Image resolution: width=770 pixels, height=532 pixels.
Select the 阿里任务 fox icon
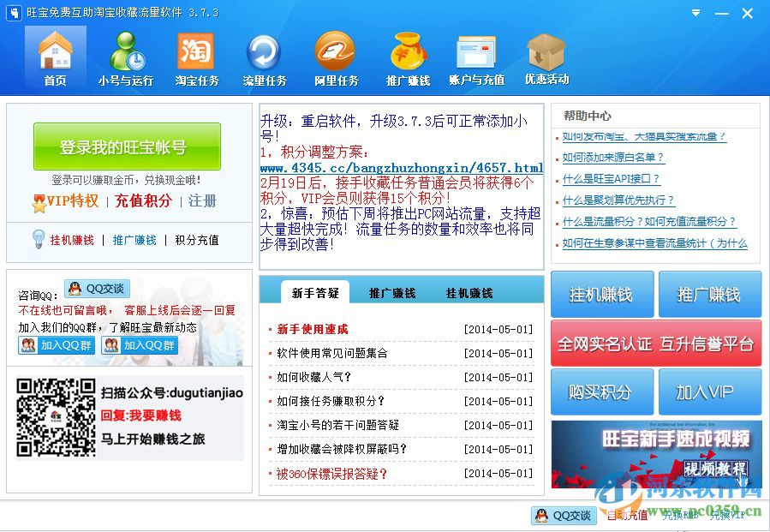click(335, 53)
